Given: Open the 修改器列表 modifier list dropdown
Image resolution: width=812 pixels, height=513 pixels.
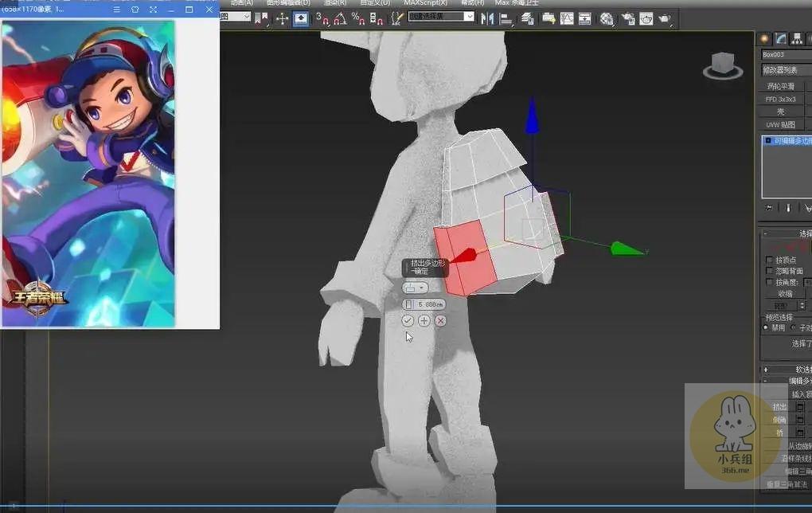Looking at the screenshot, I should [x=787, y=69].
